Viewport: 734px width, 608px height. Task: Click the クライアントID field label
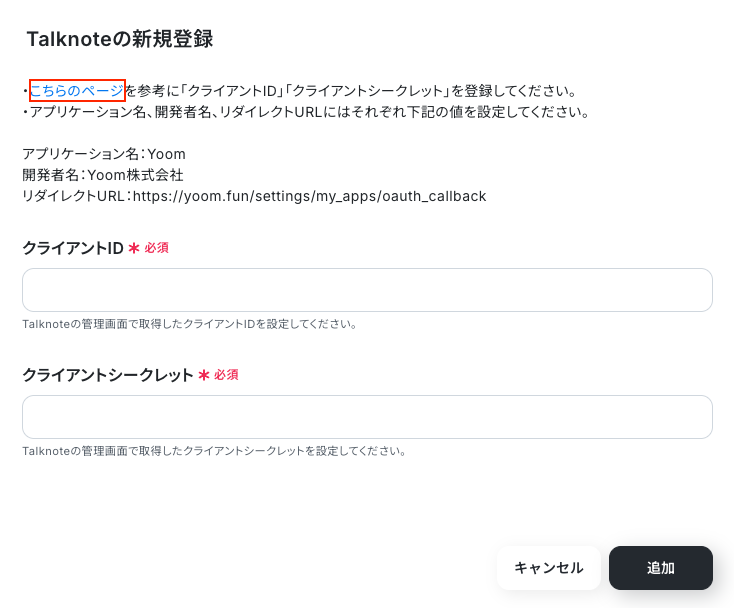(73, 248)
